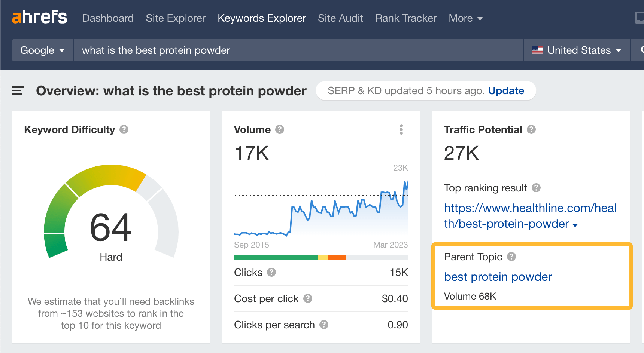Click Top ranking result help icon
This screenshot has width=644, height=353.
[x=536, y=188]
